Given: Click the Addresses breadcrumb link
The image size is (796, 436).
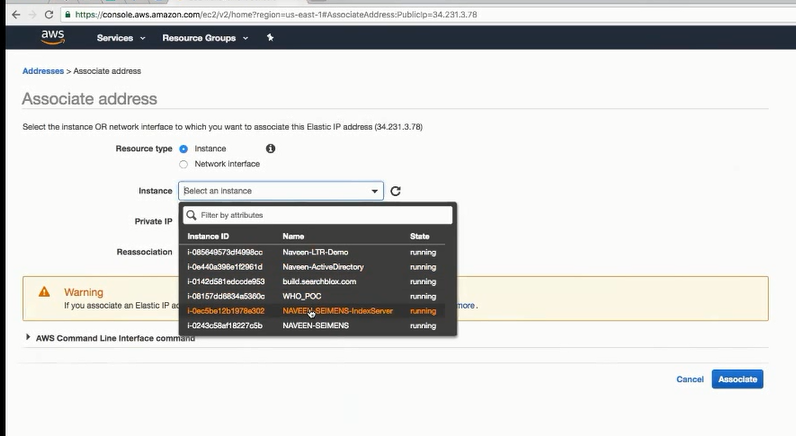Looking at the screenshot, I should pos(43,71).
